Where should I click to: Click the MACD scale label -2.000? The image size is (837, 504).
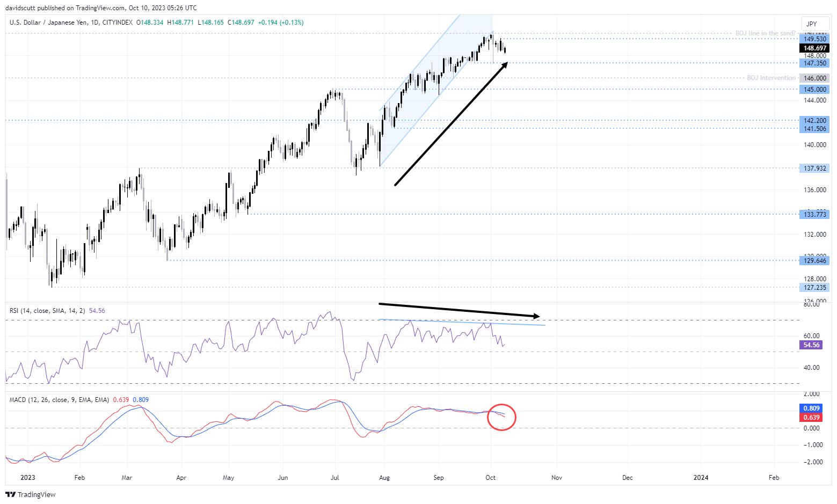pos(812,462)
